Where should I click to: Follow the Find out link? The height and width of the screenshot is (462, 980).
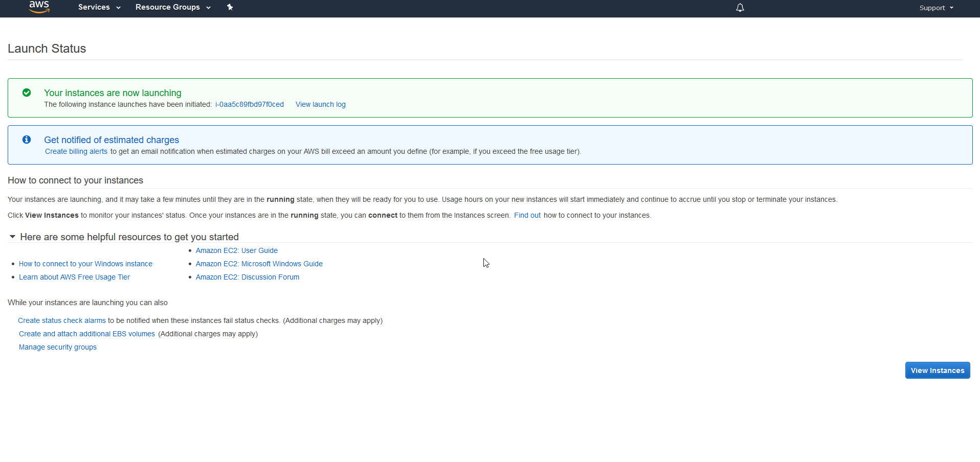[x=527, y=215]
